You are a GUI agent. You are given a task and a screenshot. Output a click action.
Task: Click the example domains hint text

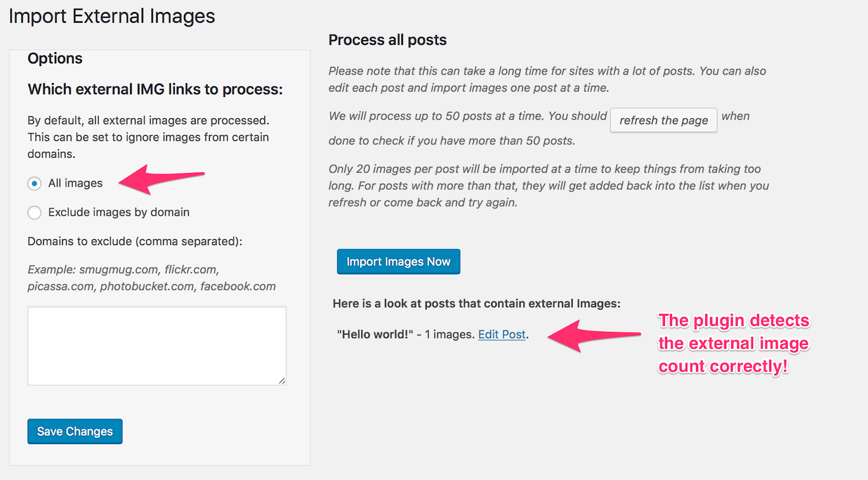(151, 278)
